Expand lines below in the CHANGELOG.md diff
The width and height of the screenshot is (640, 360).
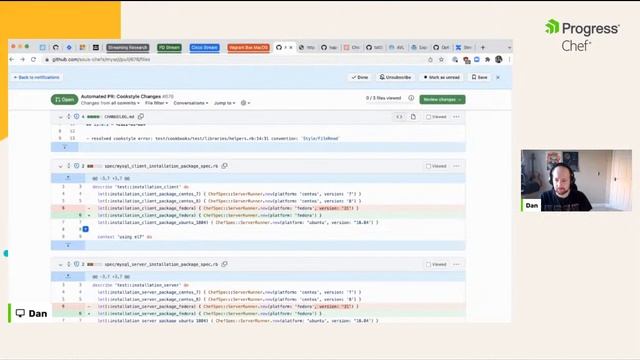[64, 147]
